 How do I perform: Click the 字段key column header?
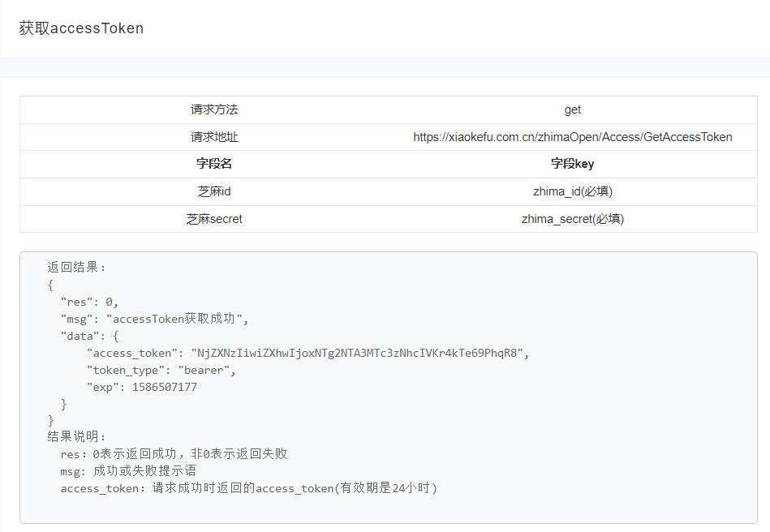click(573, 164)
